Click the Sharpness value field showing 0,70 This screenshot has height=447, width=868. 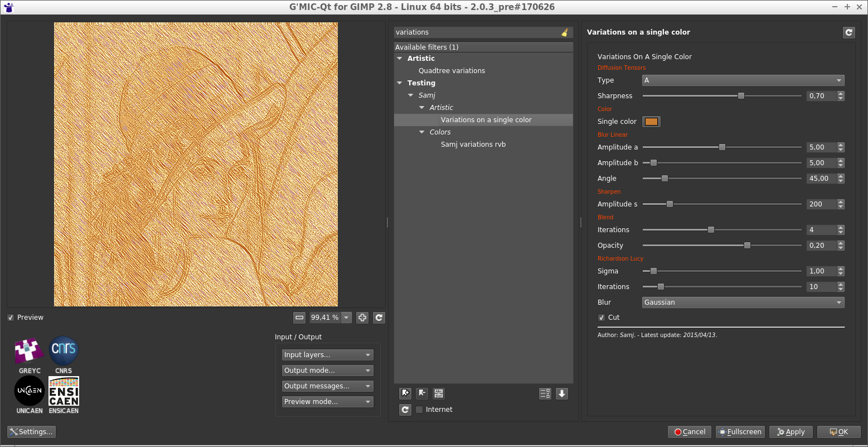tap(822, 96)
